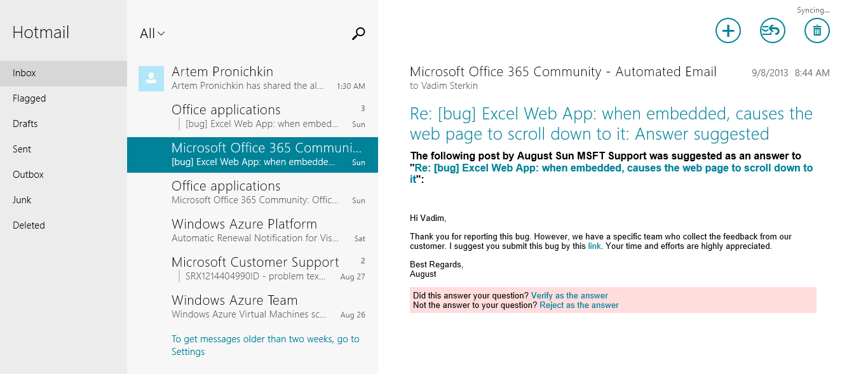Click the search magnifier icon

(x=358, y=34)
